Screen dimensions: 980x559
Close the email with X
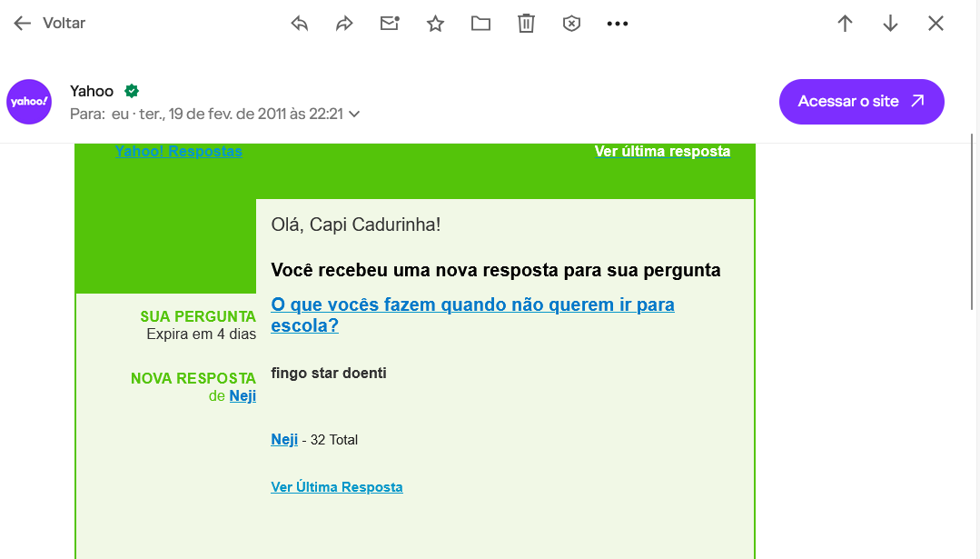[x=935, y=24]
